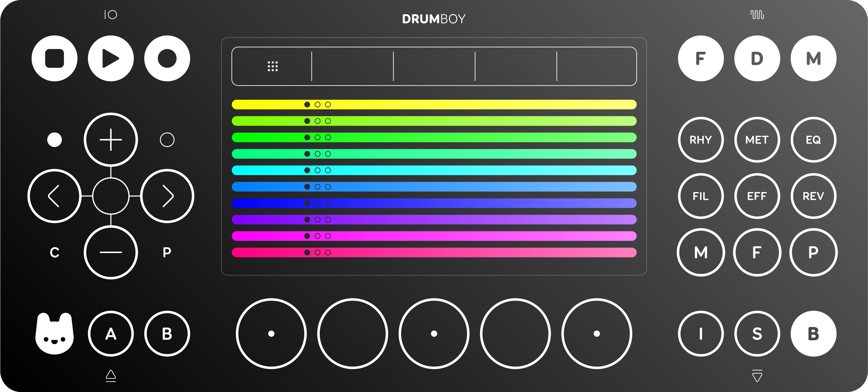Tap the fifth drum pad with dot
The width and height of the screenshot is (868, 392).
(597, 334)
